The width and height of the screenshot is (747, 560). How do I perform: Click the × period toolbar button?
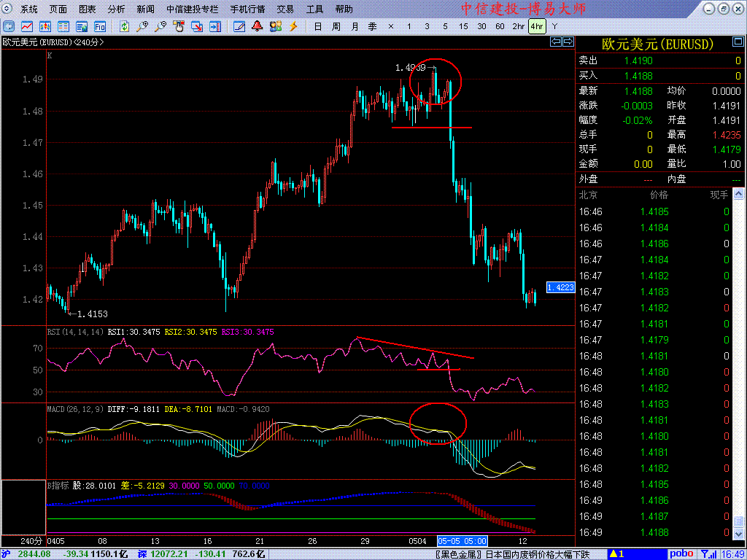coord(391,27)
